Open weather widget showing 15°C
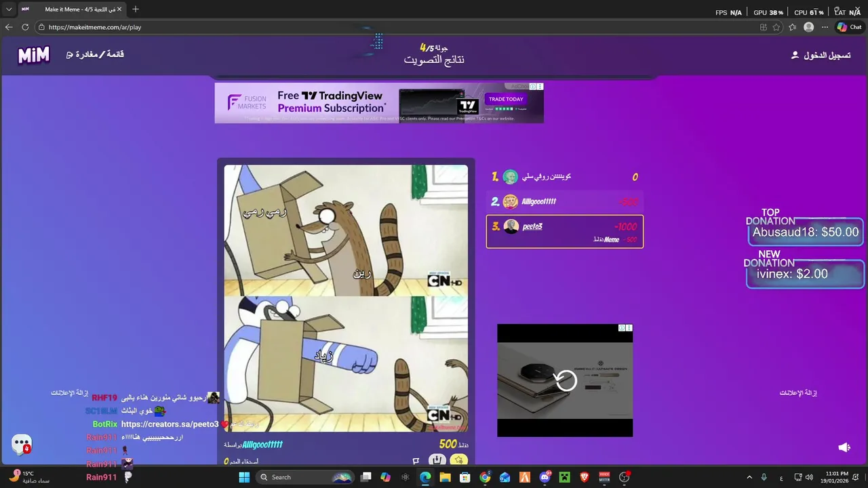The height and width of the screenshot is (488, 868). click(31, 477)
